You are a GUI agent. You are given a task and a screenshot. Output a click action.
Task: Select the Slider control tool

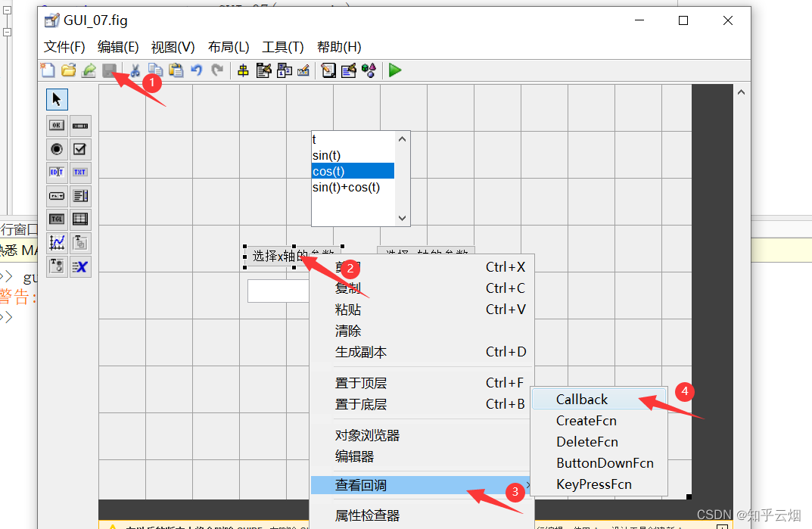click(x=79, y=125)
